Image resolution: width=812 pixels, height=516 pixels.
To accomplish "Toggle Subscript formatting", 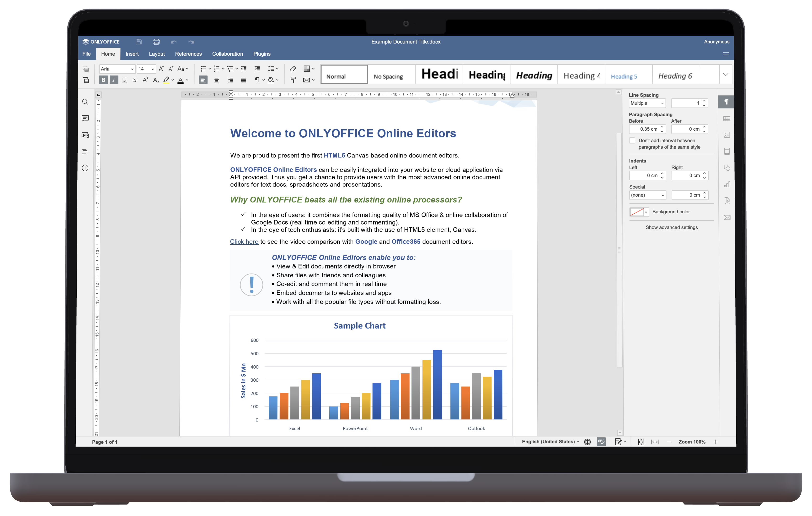I will coord(156,80).
